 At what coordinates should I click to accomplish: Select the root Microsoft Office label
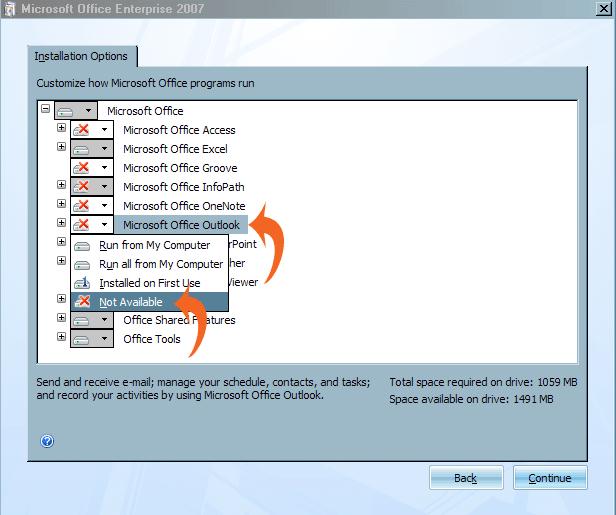coord(145,111)
